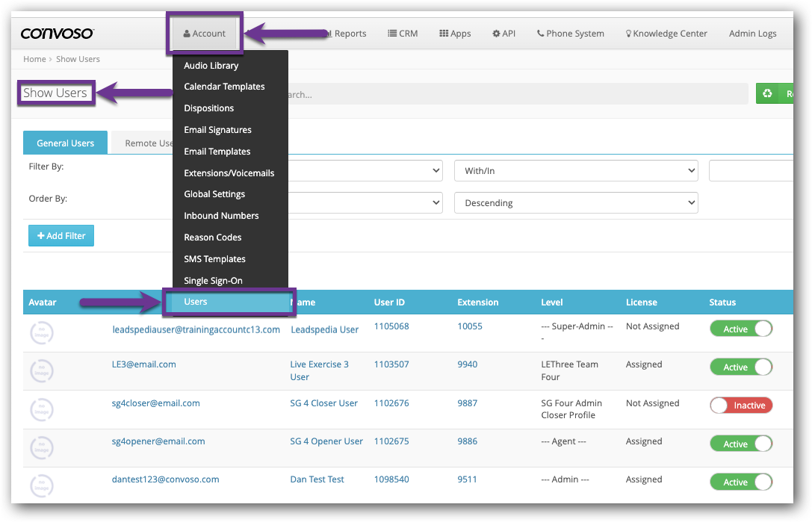Open sg4opener@email.com user link
The height and width of the screenshot is (522, 812).
point(158,442)
